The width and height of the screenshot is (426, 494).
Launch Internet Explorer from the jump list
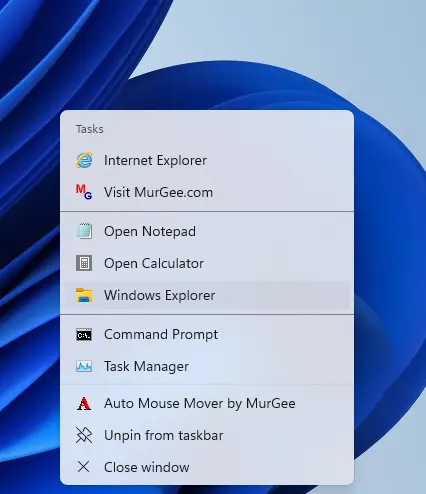coord(207,160)
